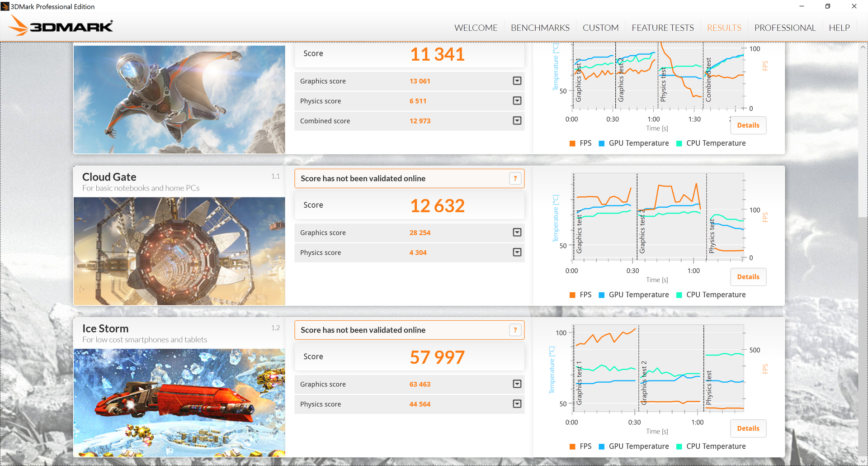Image resolution: width=868 pixels, height=466 pixels.
Task: Switch to the Custom tab
Action: (600, 28)
